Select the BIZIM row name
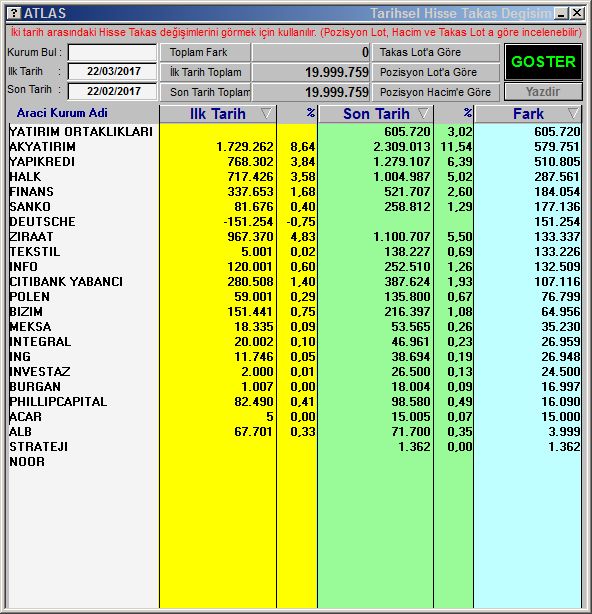 coord(26,312)
